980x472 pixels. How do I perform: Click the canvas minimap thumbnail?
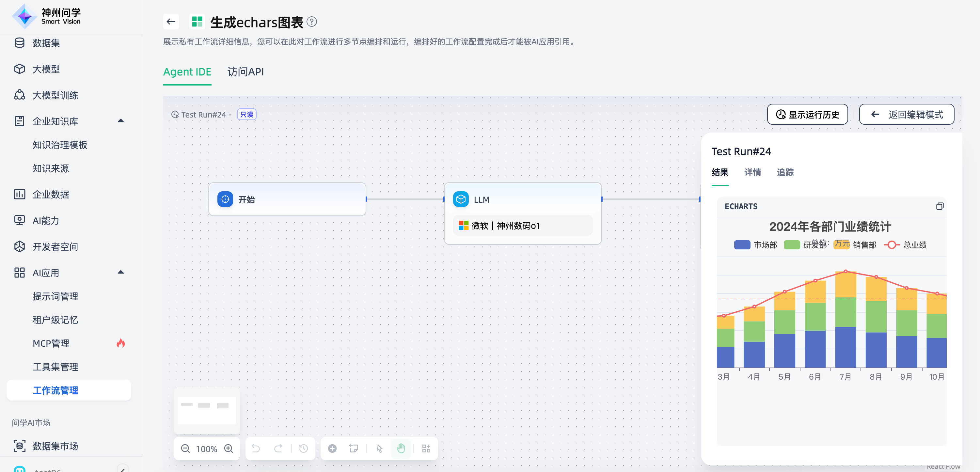[x=207, y=410]
